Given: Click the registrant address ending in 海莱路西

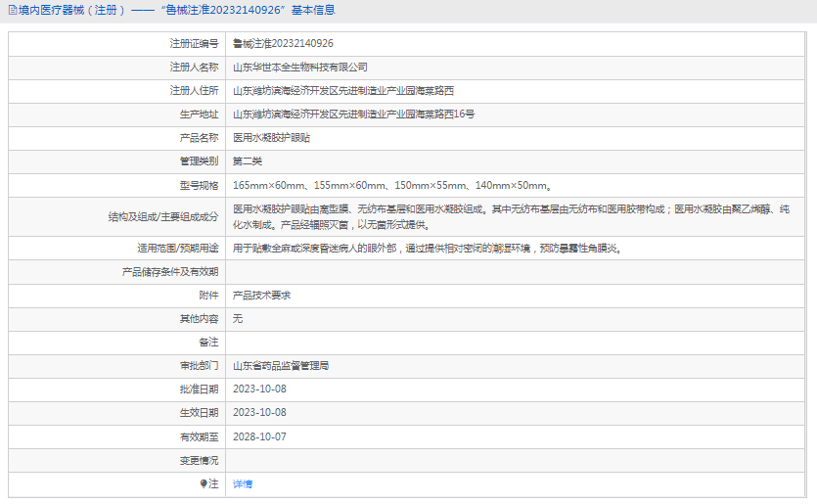Looking at the screenshot, I should tap(342, 91).
